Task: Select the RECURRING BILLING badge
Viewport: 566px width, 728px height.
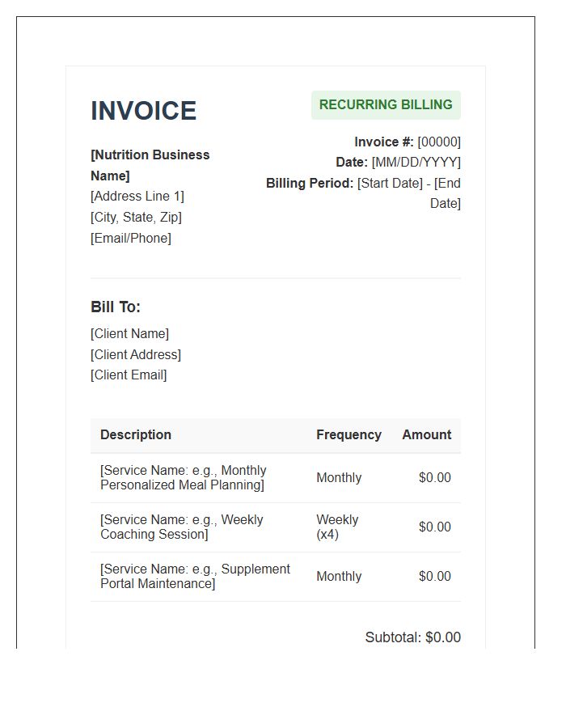Action: tap(386, 105)
